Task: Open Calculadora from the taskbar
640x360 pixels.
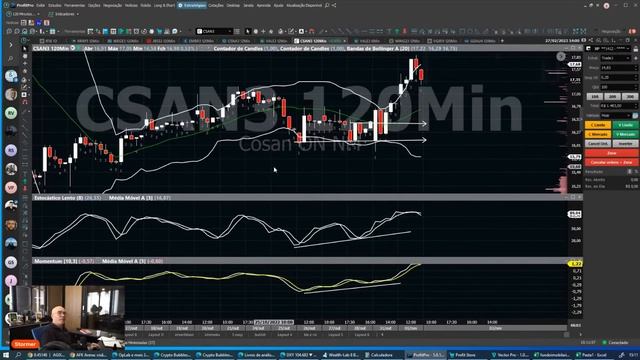Action: click(x=379, y=355)
